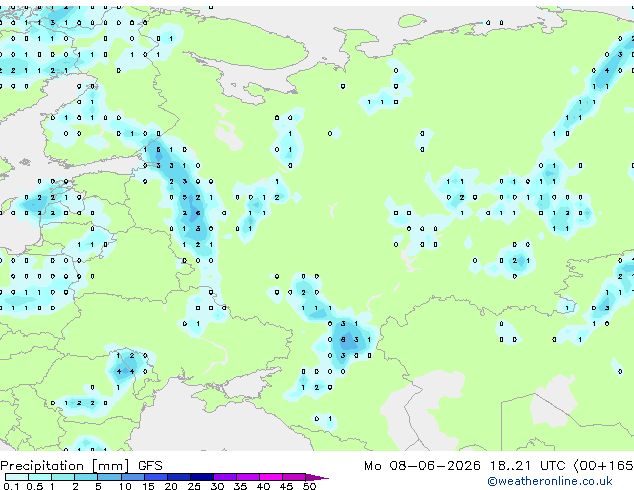
Task: Open the weatheronline.co.uk copyright link
Action: coord(550,481)
